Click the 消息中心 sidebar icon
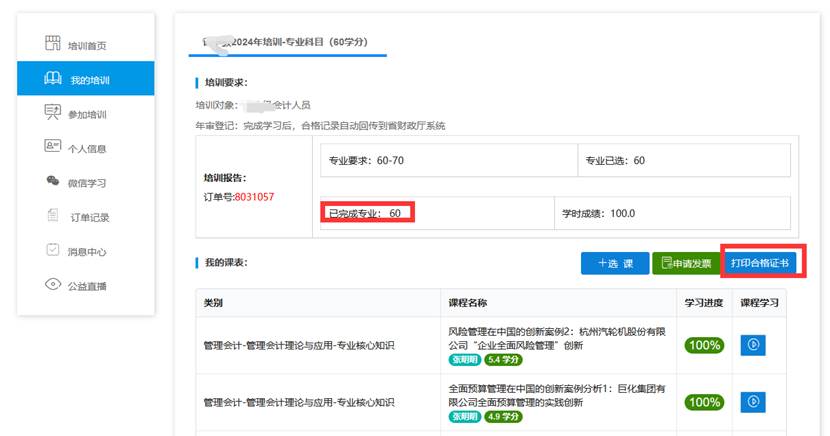Viewport: 830px width, 436px height. pyautogui.click(x=53, y=251)
